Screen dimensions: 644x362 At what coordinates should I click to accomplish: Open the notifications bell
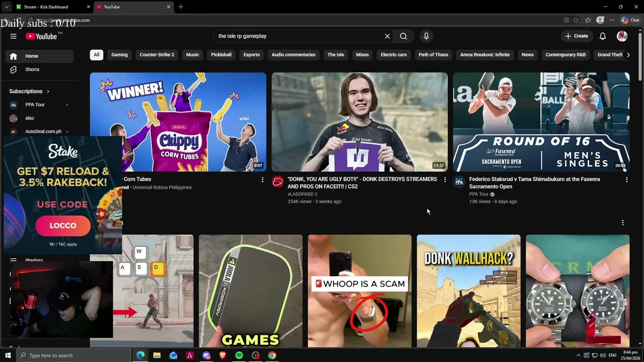coord(603,36)
